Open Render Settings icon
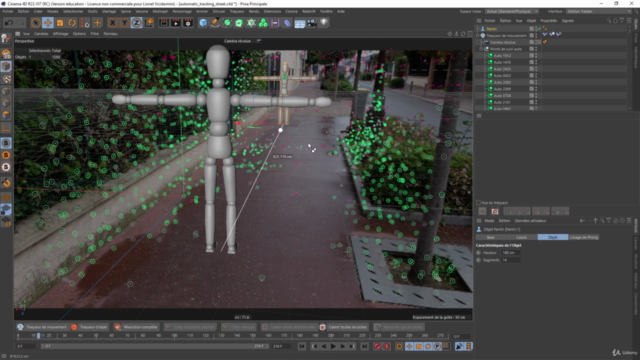 coord(188,23)
